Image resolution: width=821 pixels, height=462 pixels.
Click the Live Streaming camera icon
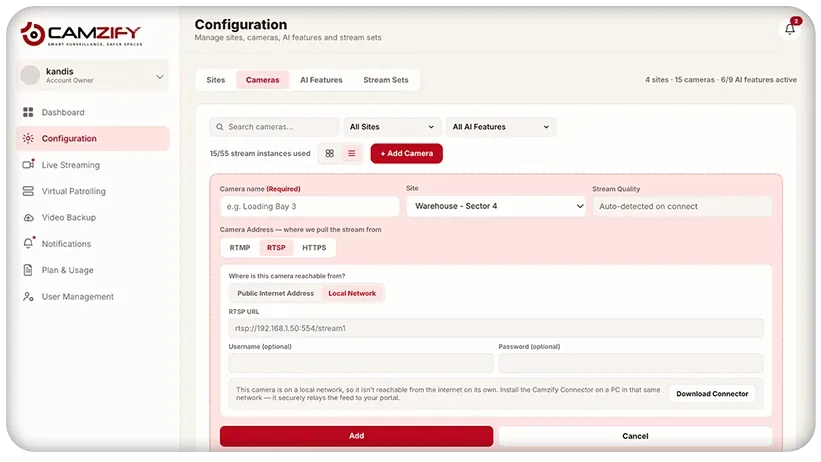28,164
